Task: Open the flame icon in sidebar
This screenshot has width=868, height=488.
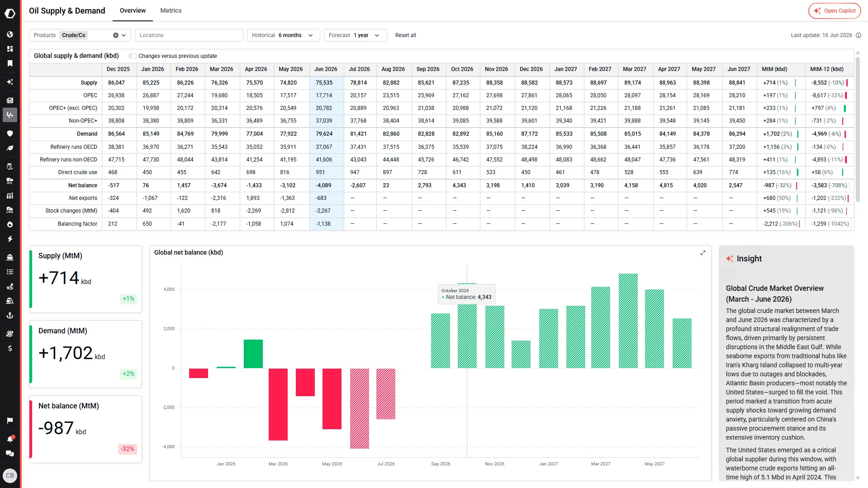Action: [10, 224]
